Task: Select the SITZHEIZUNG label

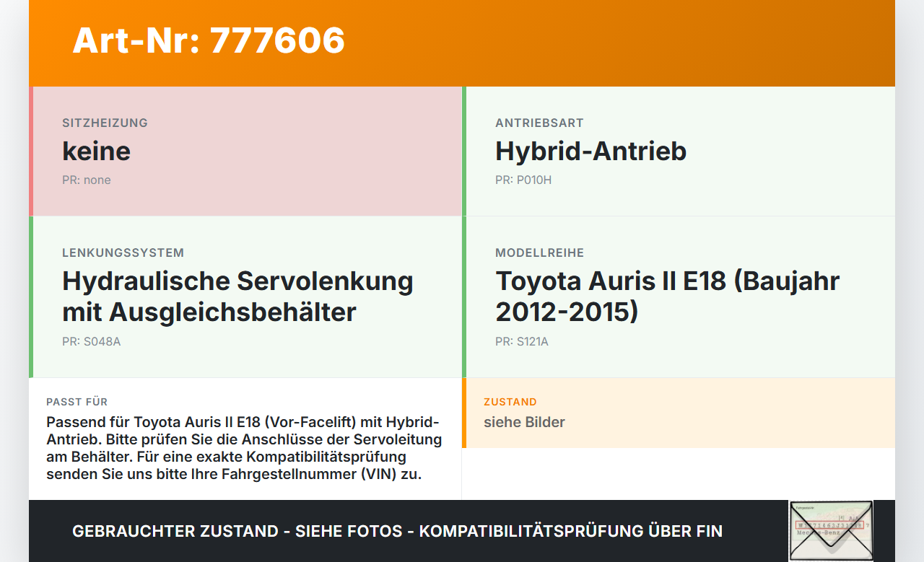Action: click(105, 123)
